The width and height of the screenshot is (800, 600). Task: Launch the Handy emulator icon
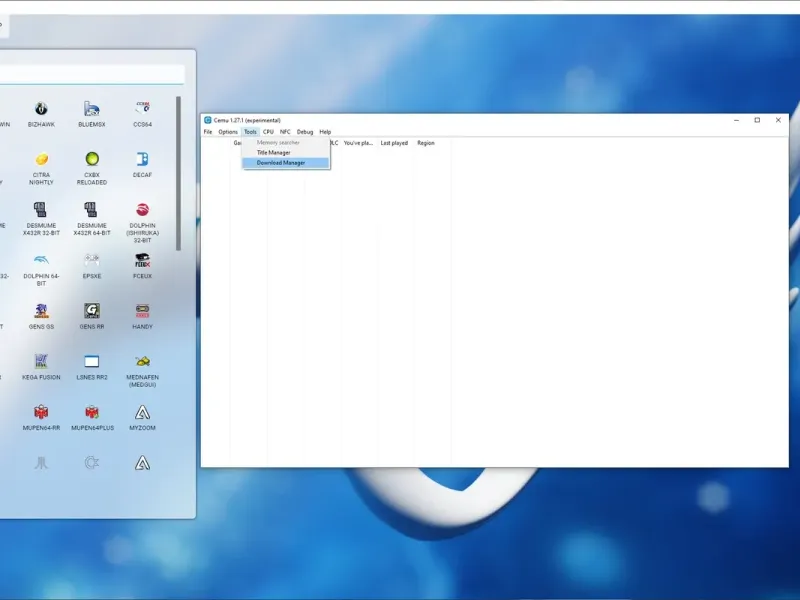coord(142,311)
